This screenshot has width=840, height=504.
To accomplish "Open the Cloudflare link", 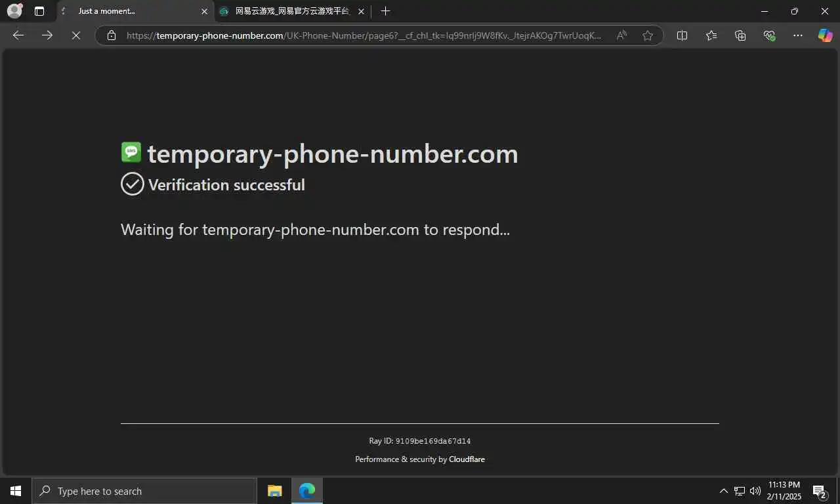I will pos(467,459).
